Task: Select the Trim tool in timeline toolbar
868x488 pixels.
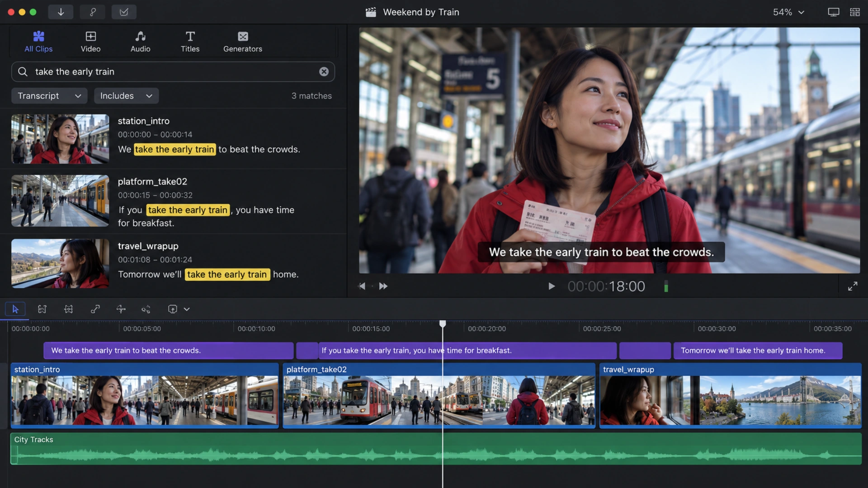Action: tap(42, 310)
